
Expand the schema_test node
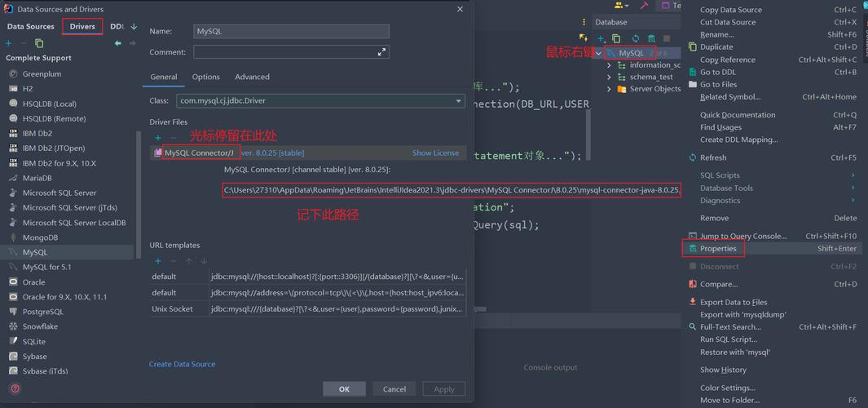point(609,77)
